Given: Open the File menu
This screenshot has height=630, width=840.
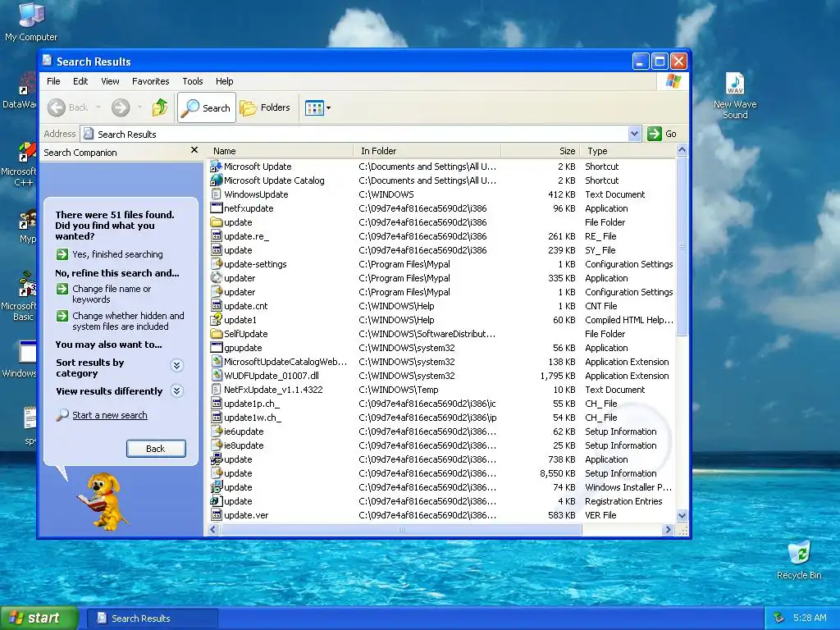Looking at the screenshot, I should [53, 81].
